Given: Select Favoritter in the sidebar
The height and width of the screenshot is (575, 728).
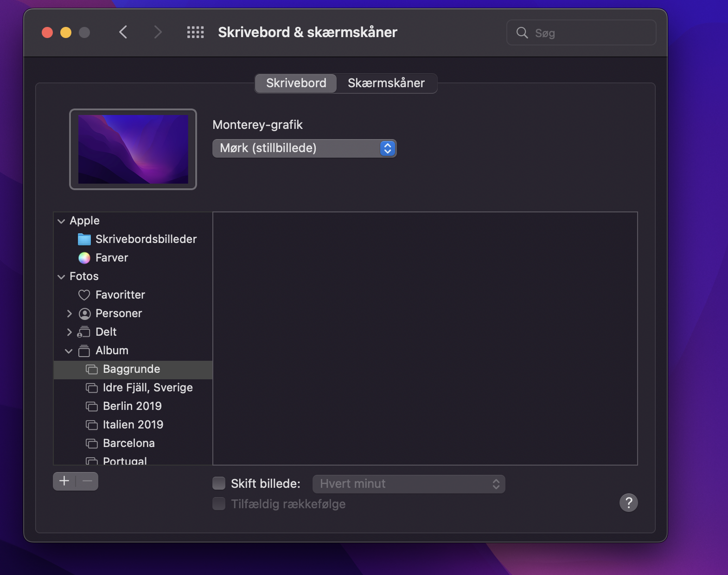Looking at the screenshot, I should [x=133, y=295].
